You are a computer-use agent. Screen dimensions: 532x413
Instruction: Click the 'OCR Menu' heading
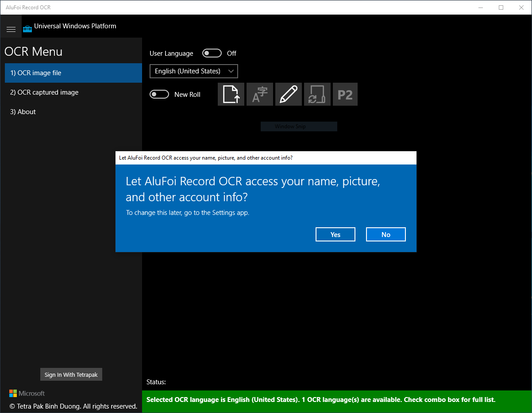tap(34, 52)
